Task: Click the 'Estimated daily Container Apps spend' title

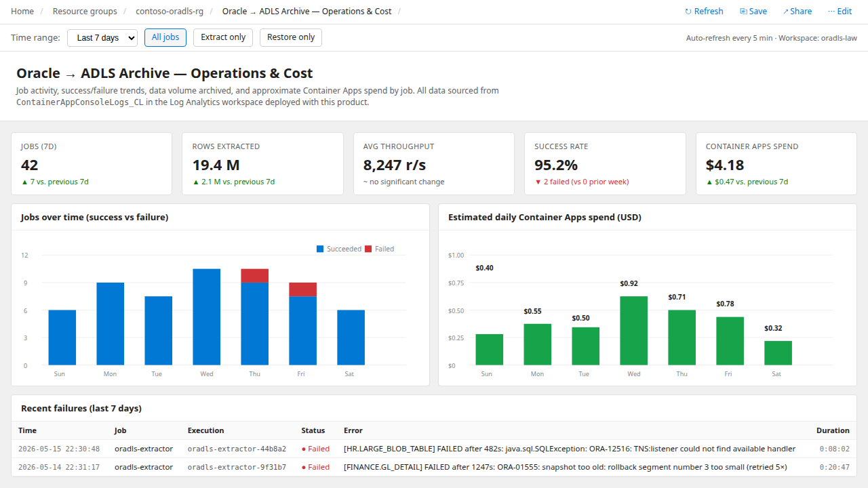Action: (x=545, y=218)
